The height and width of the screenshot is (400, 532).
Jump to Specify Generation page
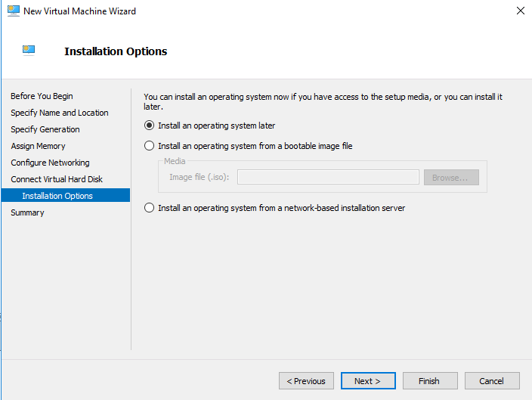pyautogui.click(x=45, y=129)
